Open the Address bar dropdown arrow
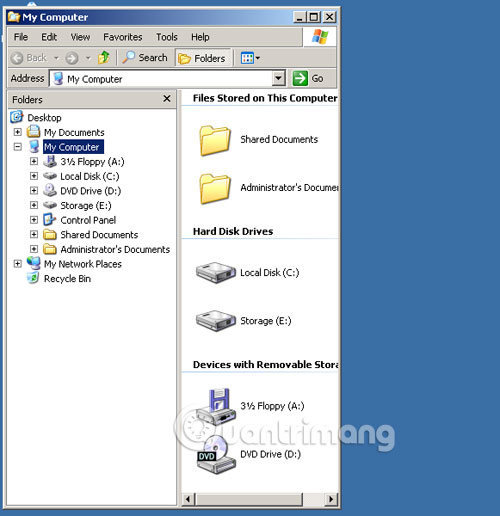 [278, 79]
